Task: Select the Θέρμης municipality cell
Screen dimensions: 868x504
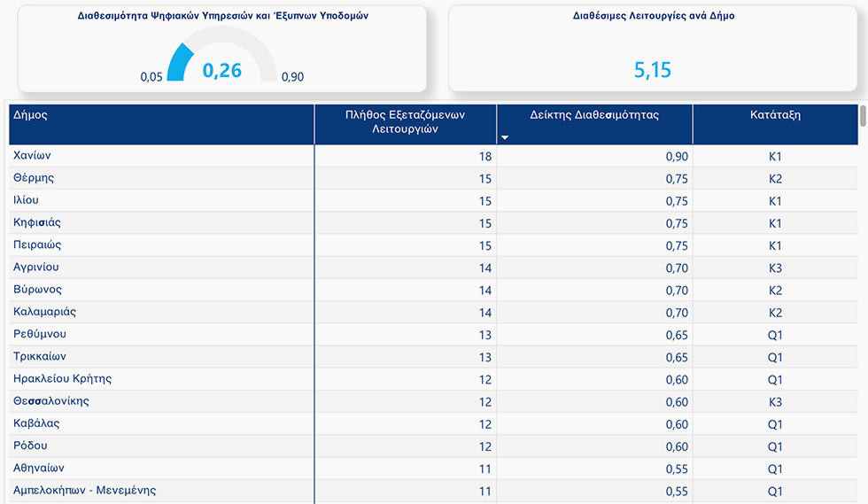Action: [x=34, y=178]
